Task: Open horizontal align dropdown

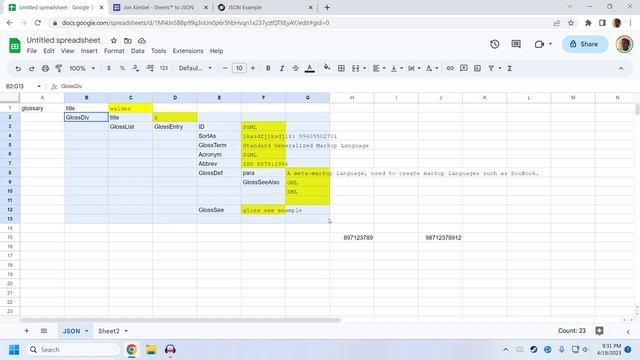Action: (x=379, y=69)
